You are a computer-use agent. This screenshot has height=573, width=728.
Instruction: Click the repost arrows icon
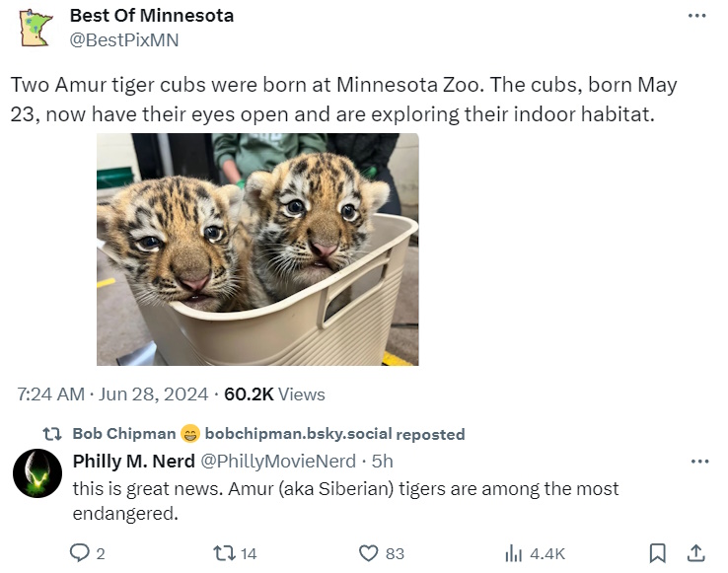[x=223, y=553]
